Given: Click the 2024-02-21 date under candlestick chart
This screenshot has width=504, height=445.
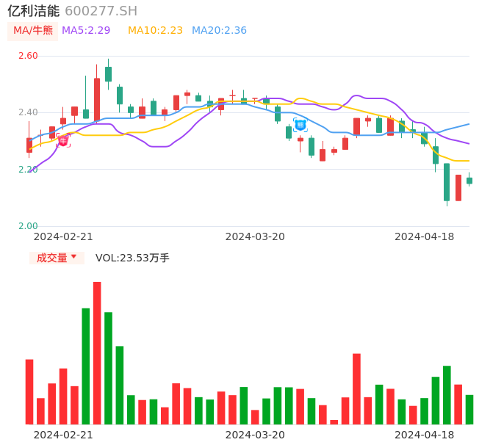Looking at the screenshot, I should 63,236.
